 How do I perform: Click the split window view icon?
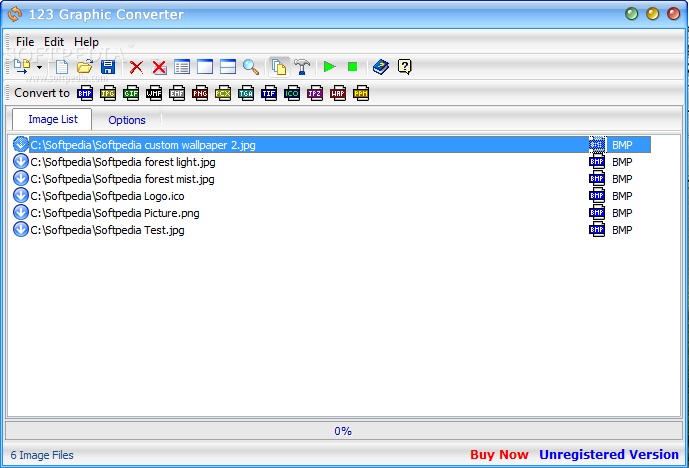[x=228, y=67]
